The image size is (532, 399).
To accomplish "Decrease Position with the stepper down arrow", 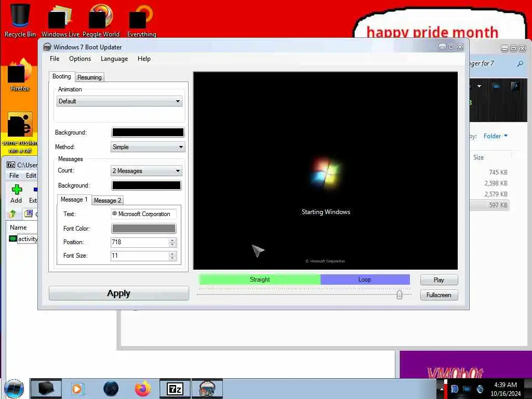I will pos(172,245).
